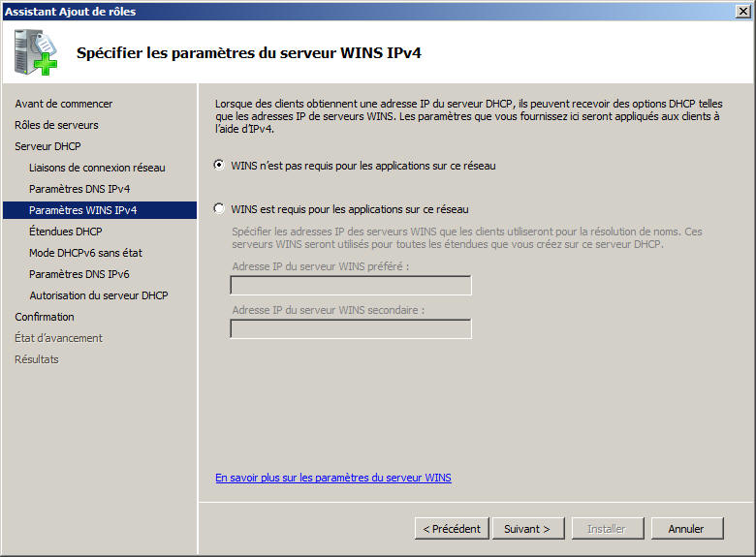
Task: Go to 'Rôles de serveurs' step
Action: click(56, 125)
